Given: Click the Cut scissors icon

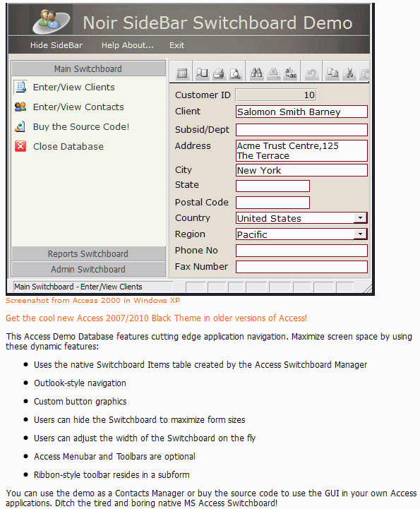Looking at the screenshot, I should (349, 73).
